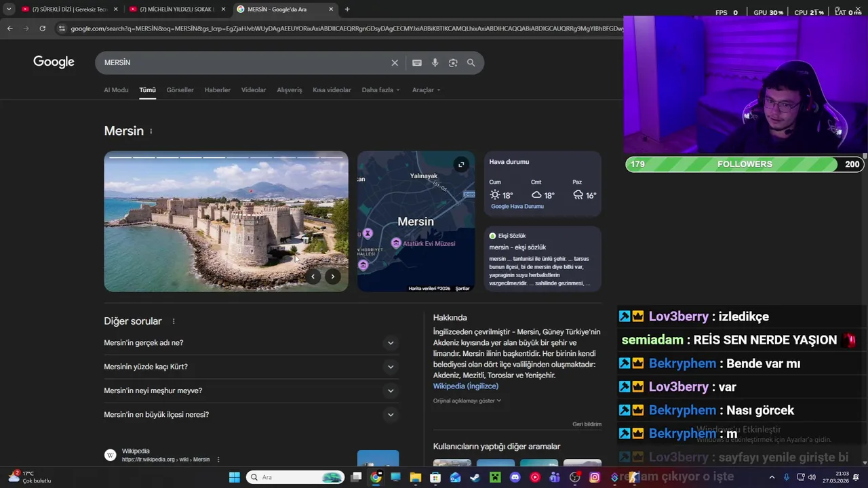Select the Görseller tab
The height and width of the screenshot is (488, 868).
coord(180,90)
